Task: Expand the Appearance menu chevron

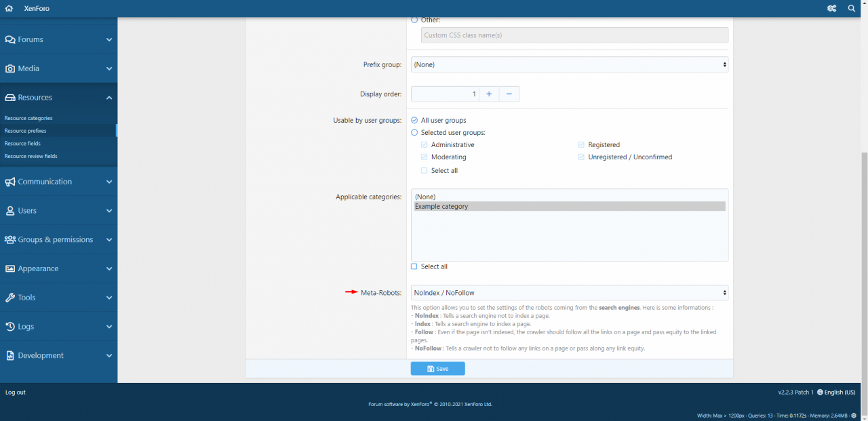Action: coord(109,268)
